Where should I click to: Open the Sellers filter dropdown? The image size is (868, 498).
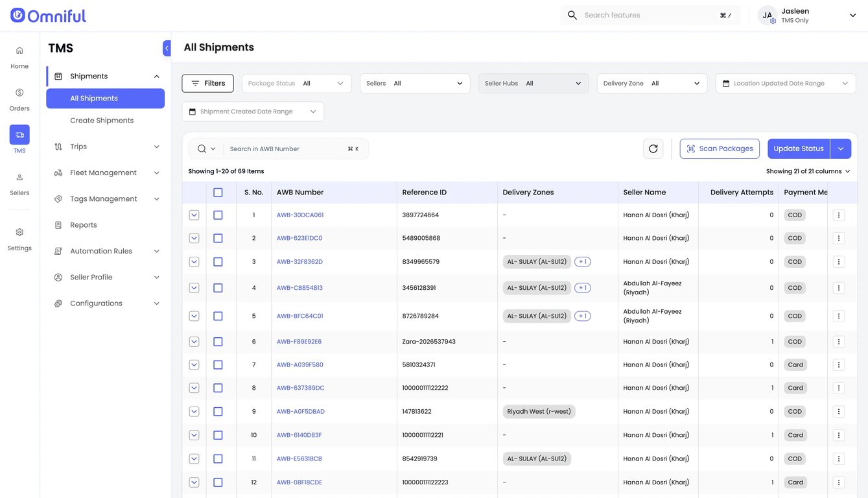click(x=415, y=84)
